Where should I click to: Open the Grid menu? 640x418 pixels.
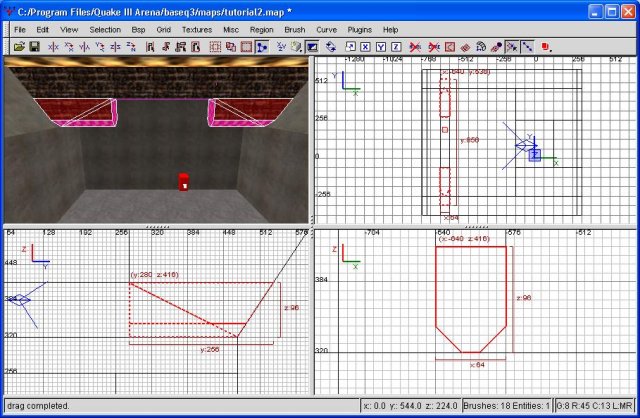pos(163,30)
